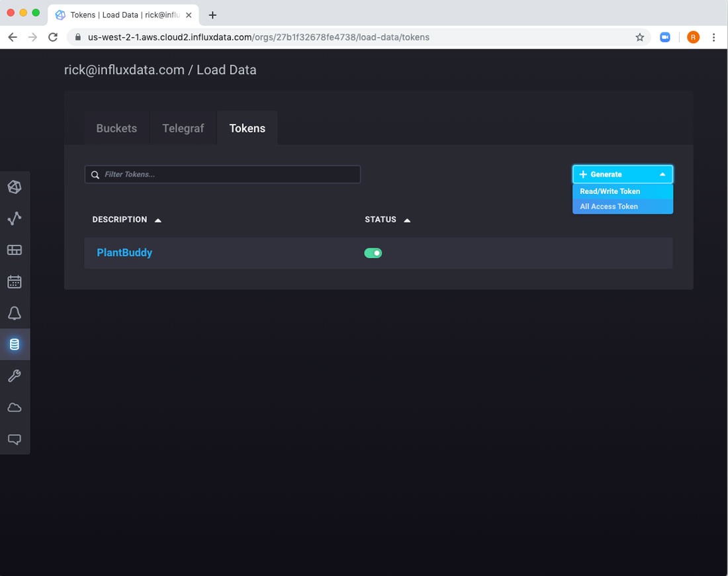Open the Data Explorer graph icon in sidebar

15,218
